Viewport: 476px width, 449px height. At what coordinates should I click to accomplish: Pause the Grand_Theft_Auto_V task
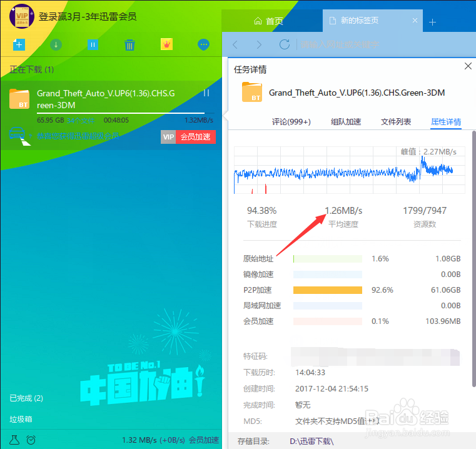click(x=206, y=93)
